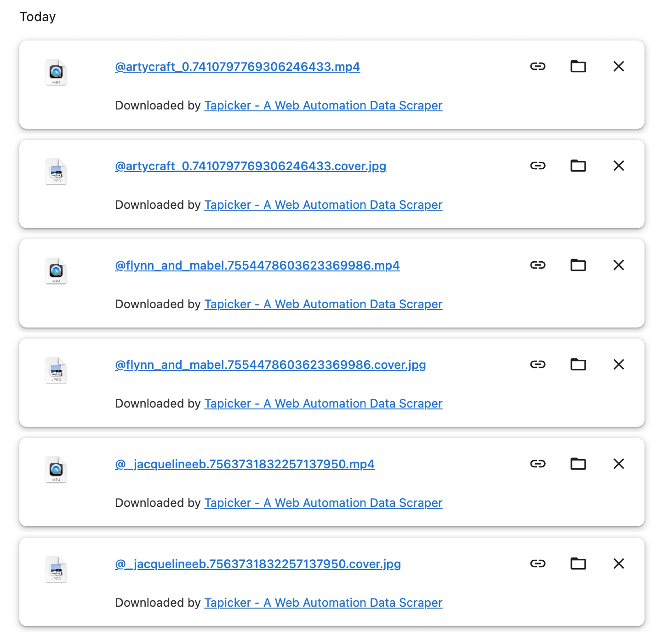Image resolution: width=662 pixels, height=644 pixels.
Task: Remove @flynn_and_mabel mp4 from list
Action: (618, 265)
